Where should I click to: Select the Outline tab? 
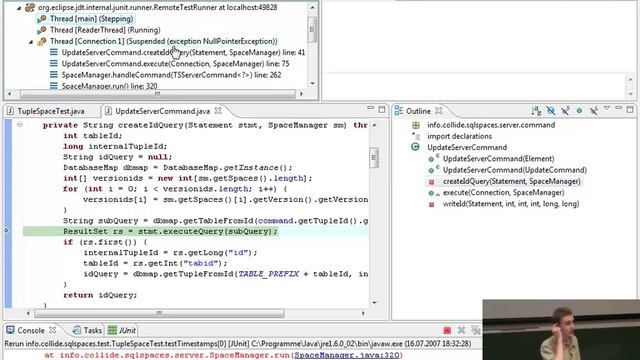pyautogui.click(x=418, y=111)
